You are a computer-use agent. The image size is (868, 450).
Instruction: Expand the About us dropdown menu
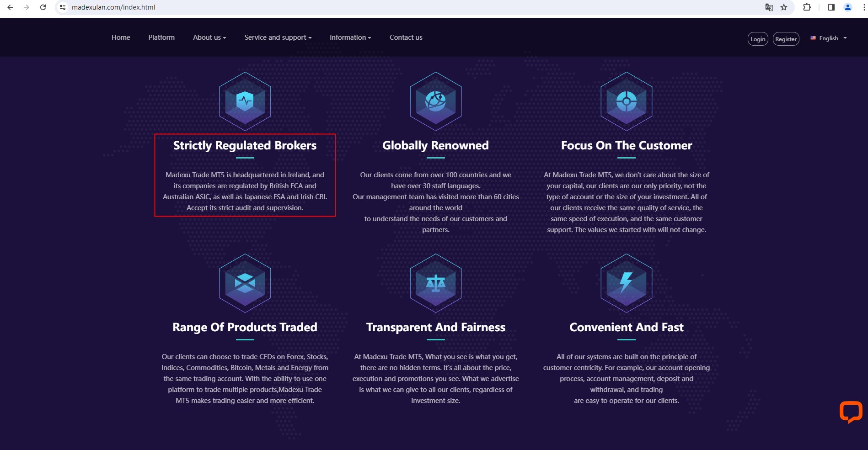(209, 37)
